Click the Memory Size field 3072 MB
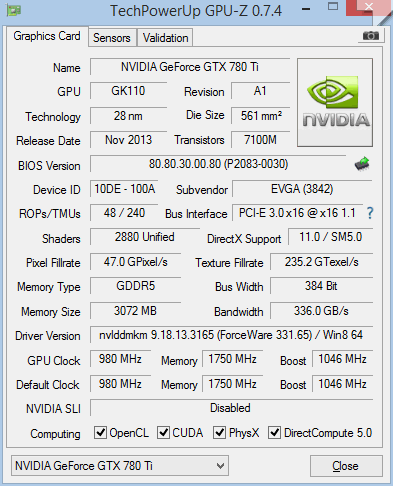Image resolution: width=393 pixels, height=486 pixels. point(135,311)
